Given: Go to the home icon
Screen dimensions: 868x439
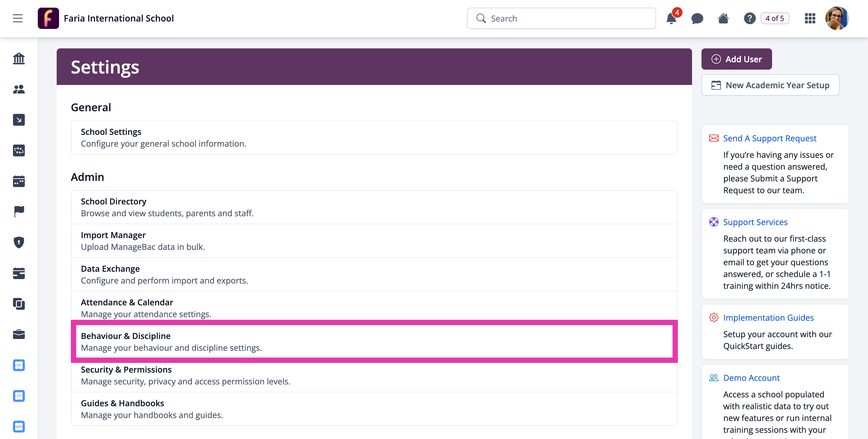Looking at the screenshot, I should point(723,18).
